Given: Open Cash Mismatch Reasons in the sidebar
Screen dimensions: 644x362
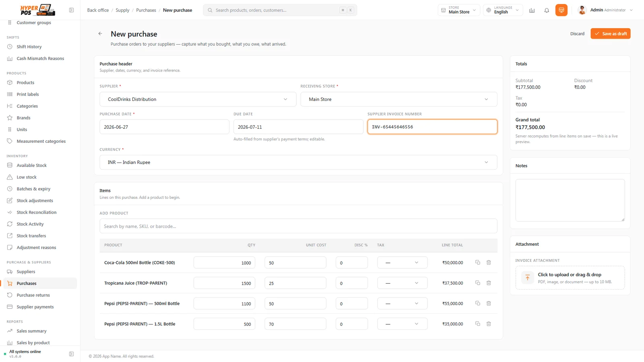Looking at the screenshot, I should pyautogui.click(x=40, y=58).
